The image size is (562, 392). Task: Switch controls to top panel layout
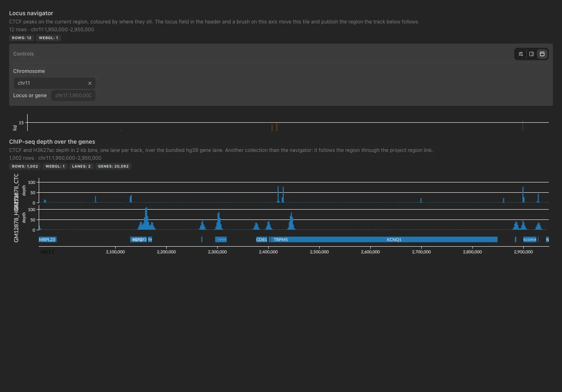tap(542, 54)
